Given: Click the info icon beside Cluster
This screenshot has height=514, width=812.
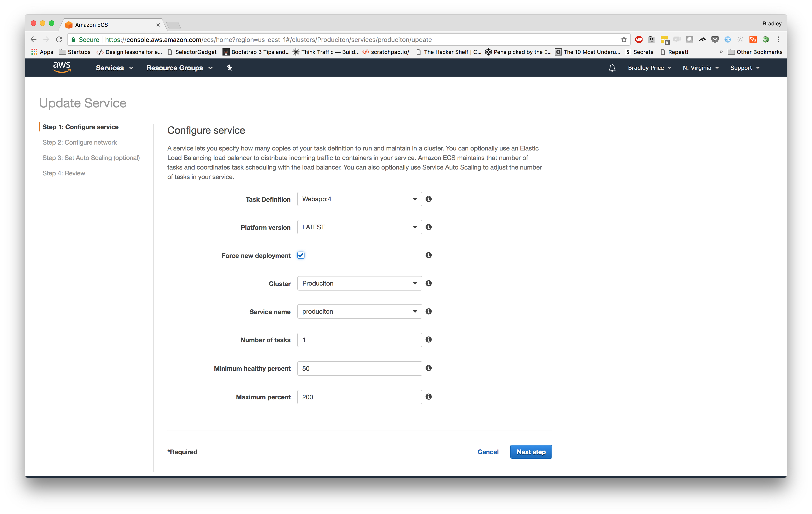Looking at the screenshot, I should (428, 283).
